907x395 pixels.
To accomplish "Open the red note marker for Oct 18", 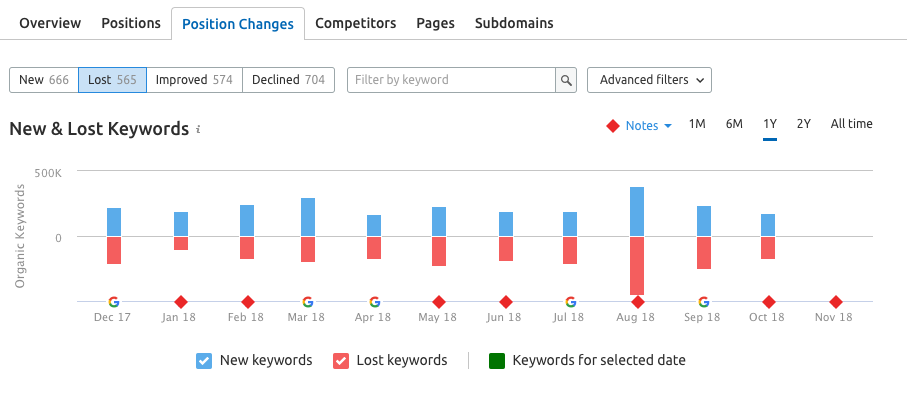I will click(769, 302).
